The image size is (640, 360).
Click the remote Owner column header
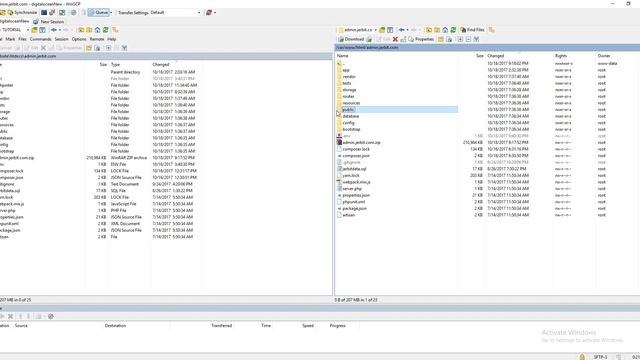[x=604, y=56]
